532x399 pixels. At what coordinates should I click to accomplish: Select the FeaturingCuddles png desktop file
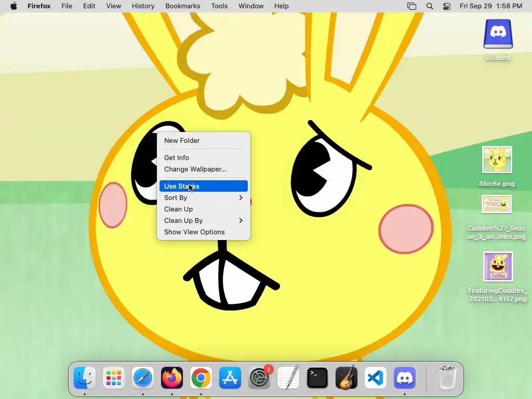point(498,267)
